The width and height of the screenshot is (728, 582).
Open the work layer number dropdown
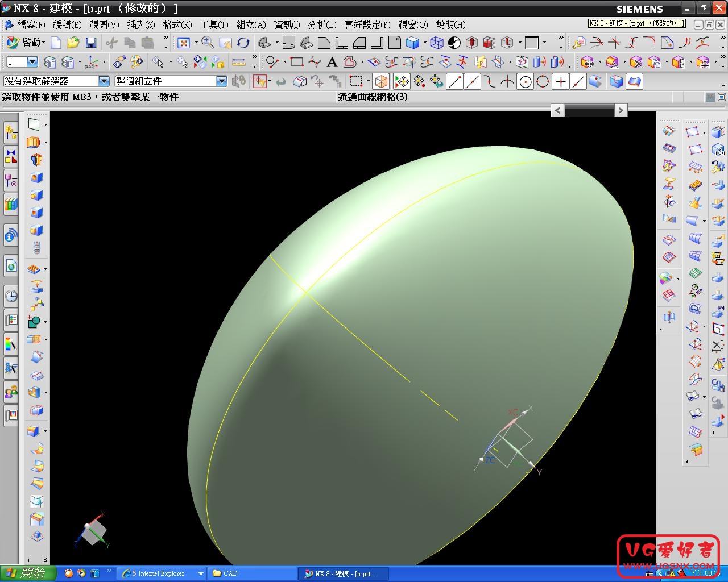pyautogui.click(x=32, y=61)
